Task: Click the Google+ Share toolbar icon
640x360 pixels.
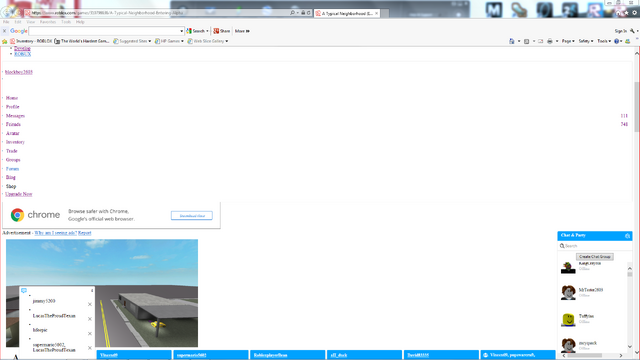Action: click(x=216, y=31)
